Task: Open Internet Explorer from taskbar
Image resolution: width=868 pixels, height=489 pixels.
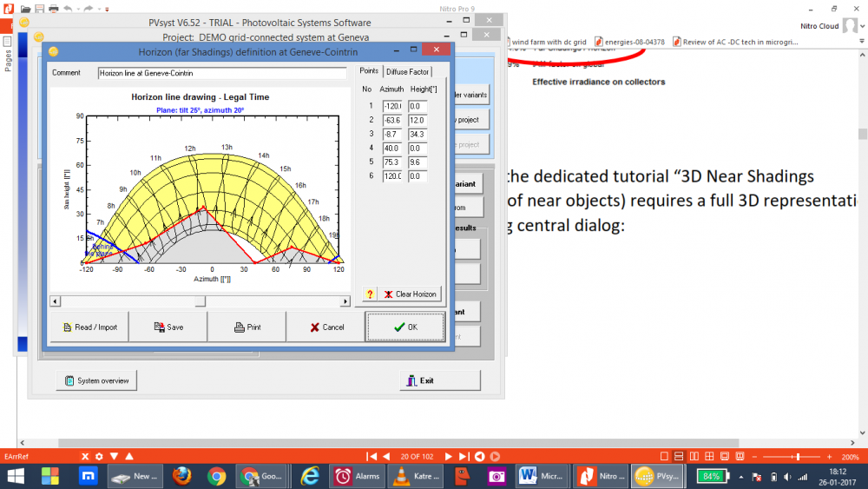Action: click(309, 476)
